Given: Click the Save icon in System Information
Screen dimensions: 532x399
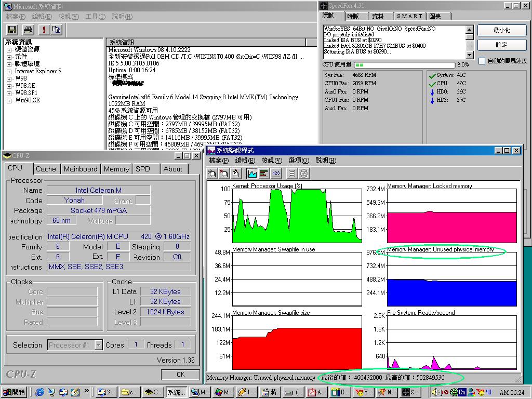Looking at the screenshot, I should [12, 30].
